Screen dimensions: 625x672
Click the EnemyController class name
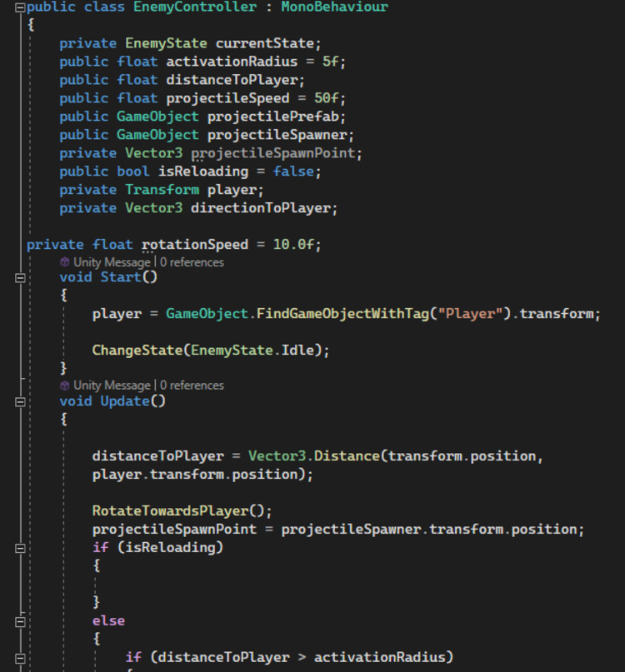(x=195, y=7)
